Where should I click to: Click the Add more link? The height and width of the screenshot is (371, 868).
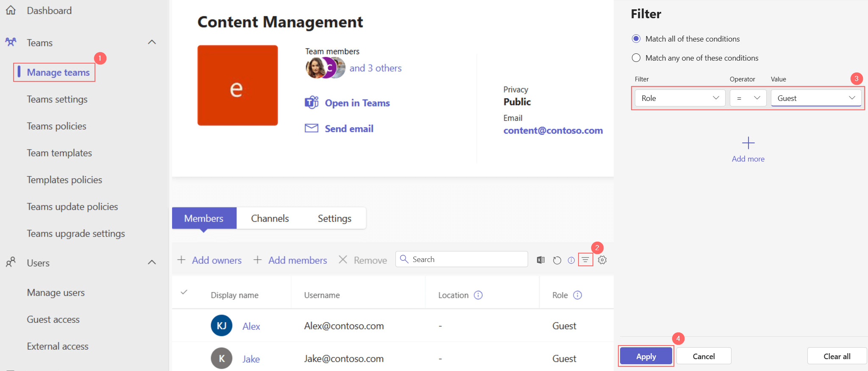pos(748,159)
